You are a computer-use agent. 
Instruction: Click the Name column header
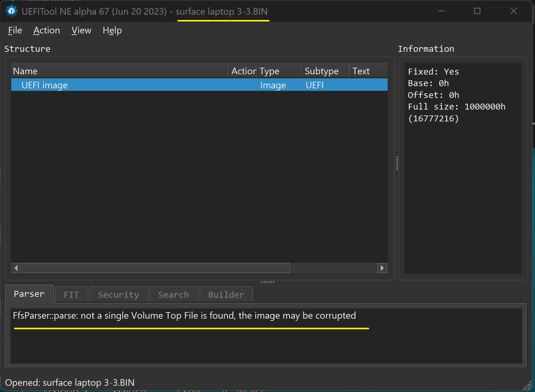point(119,71)
